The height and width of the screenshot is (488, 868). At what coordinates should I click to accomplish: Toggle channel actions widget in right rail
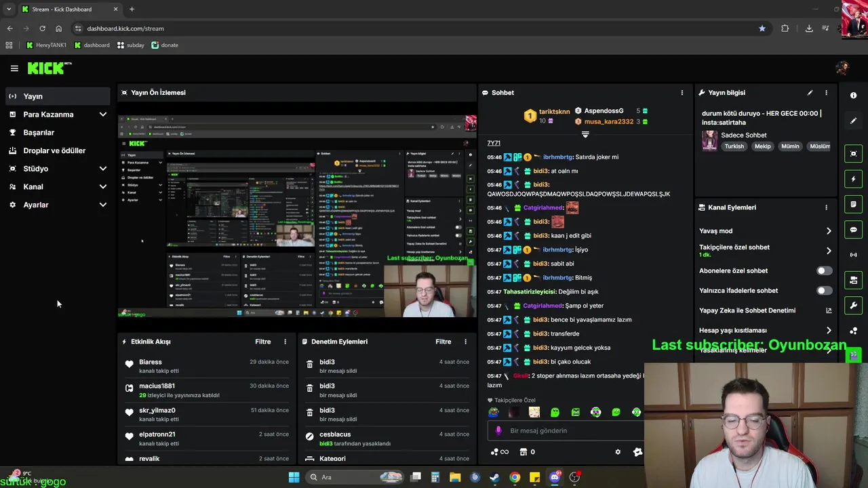[x=853, y=280]
